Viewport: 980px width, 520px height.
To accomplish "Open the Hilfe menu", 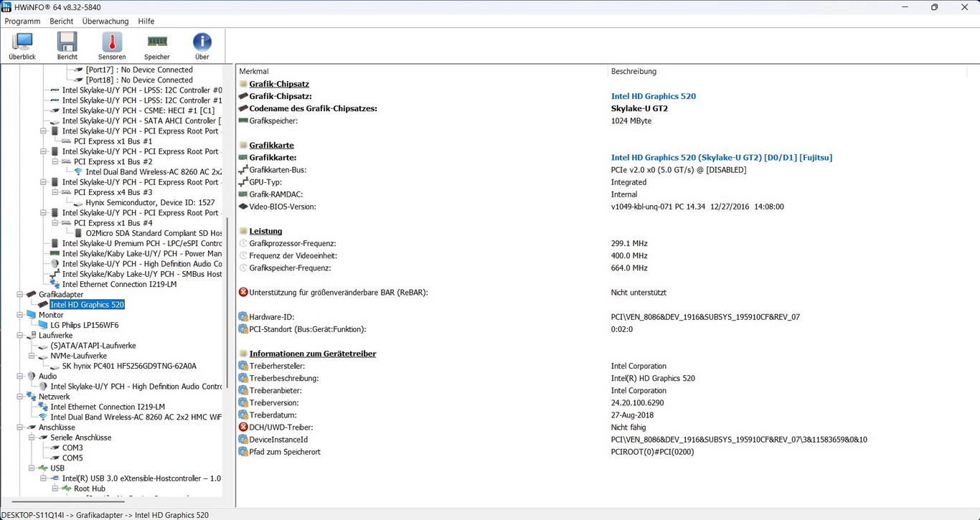I will click(146, 22).
